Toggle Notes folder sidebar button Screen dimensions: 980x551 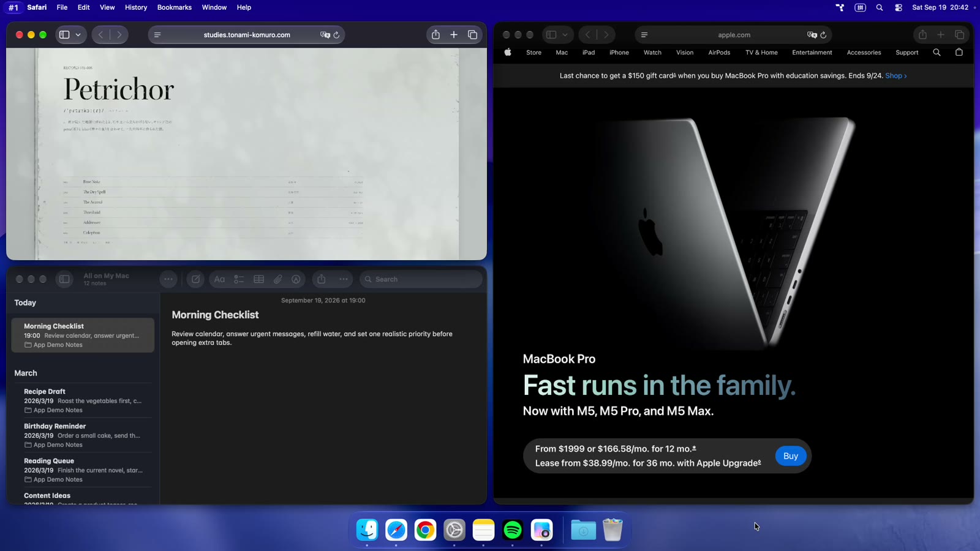[x=64, y=279]
